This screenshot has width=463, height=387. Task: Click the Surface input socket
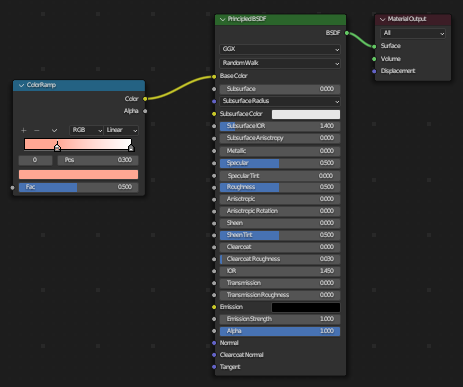coord(374,46)
